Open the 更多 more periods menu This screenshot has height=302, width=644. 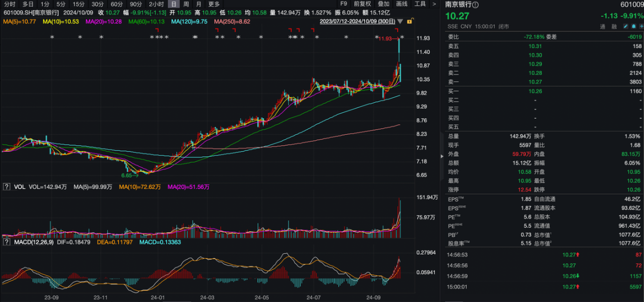pyautogui.click(x=214, y=4)
